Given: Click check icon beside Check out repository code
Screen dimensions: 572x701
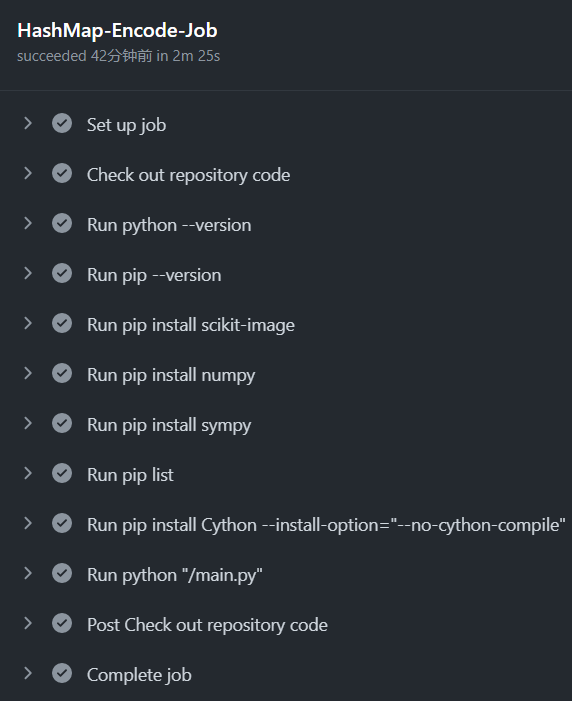Looking at the screenshot, I should (62, 173).
